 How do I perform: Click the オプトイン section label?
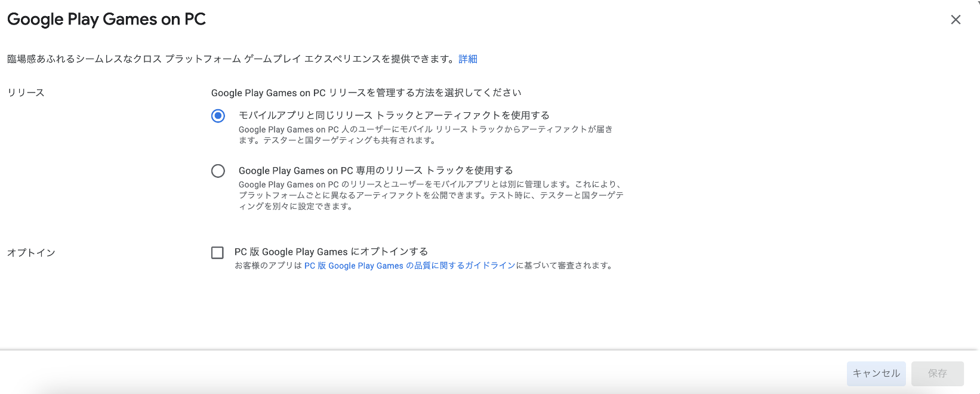pos(31,253)
